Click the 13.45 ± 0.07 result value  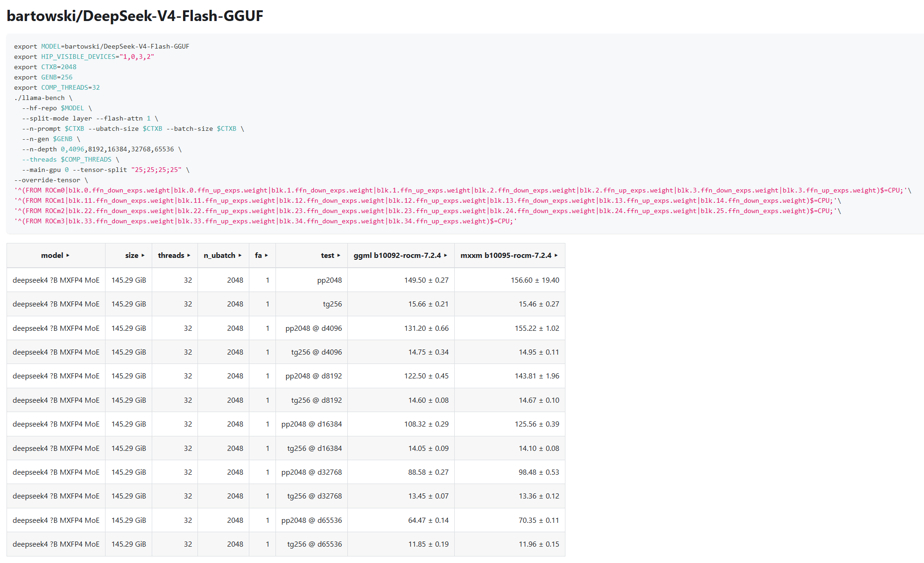pyautogui.click(x=429, y=496)
